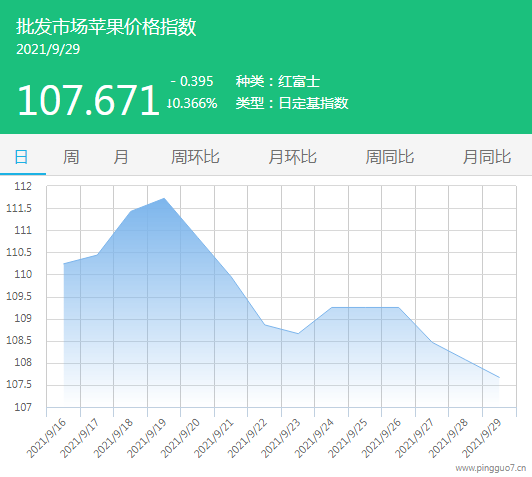Image resolution: width=532 pixels, height=477 pixels.
Task: Click the 2021/9/26 x-axis label
Action: pos(381,438)
